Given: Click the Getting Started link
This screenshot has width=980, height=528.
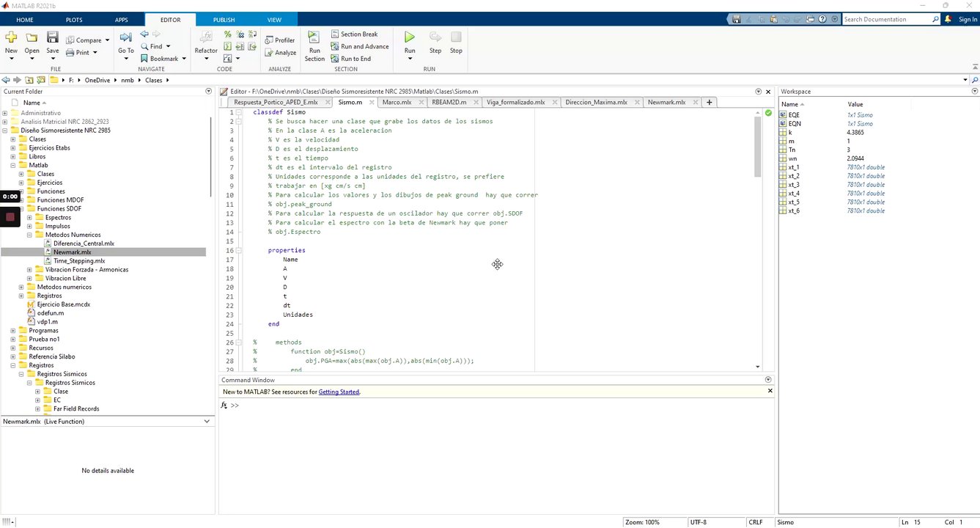Looking at the screenshot, I should [339, 392].
